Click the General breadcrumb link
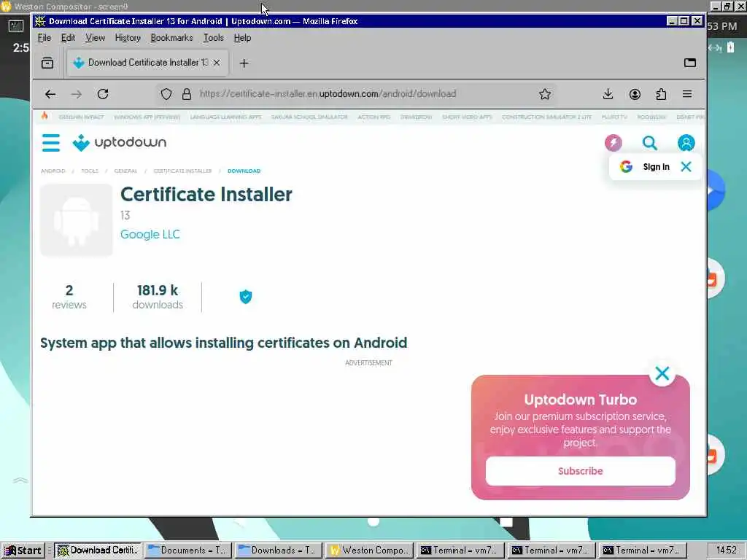The width and height of the screenshot is (747, 560). (125, 171)
